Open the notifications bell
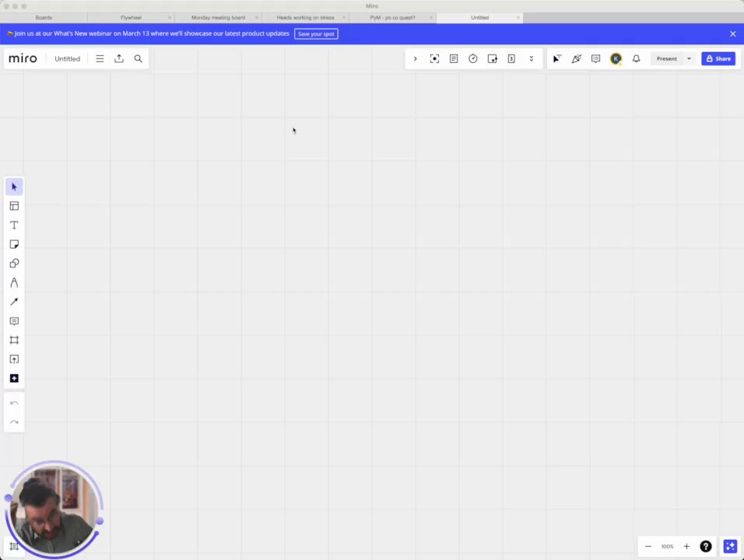744x560 pixels. click(637, 59)
